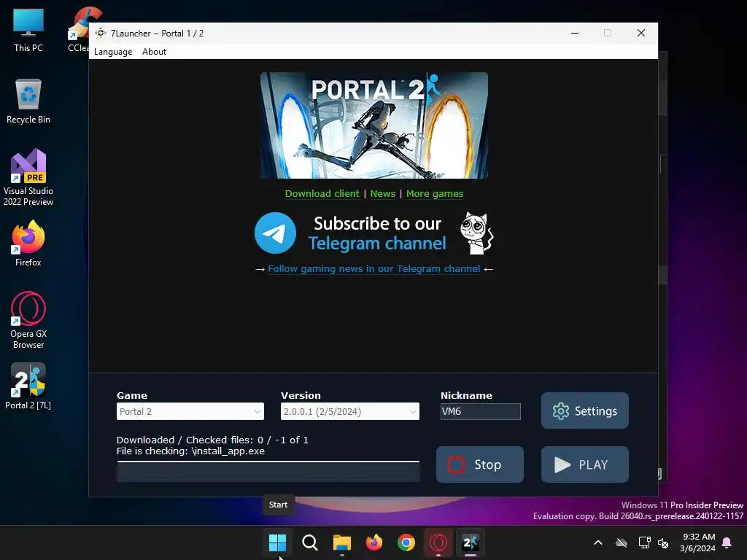
Task: Click the muted volume tray icon
Action: click(662, 542)
